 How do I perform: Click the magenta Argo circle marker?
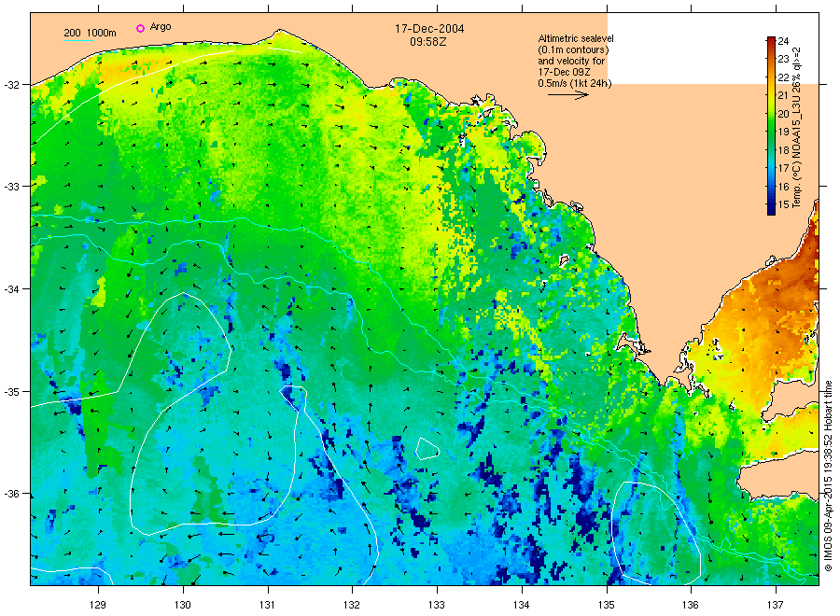click(x=140, y=28)
